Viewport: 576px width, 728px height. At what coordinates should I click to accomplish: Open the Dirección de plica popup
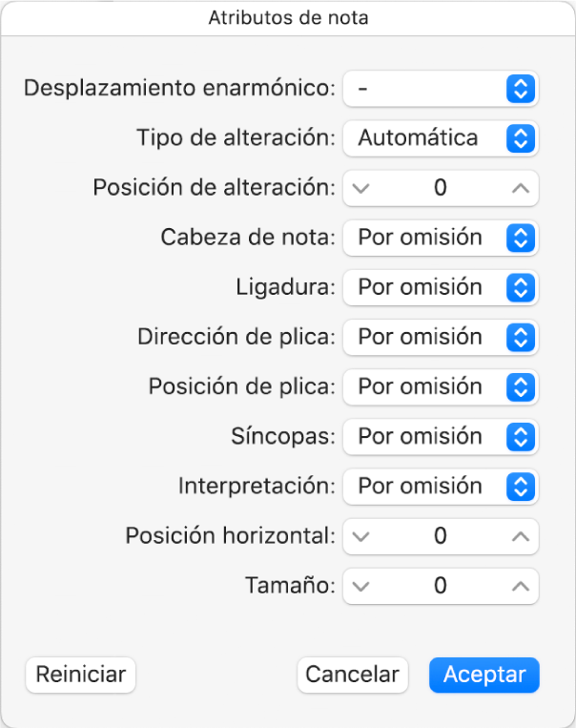(441, 337)
